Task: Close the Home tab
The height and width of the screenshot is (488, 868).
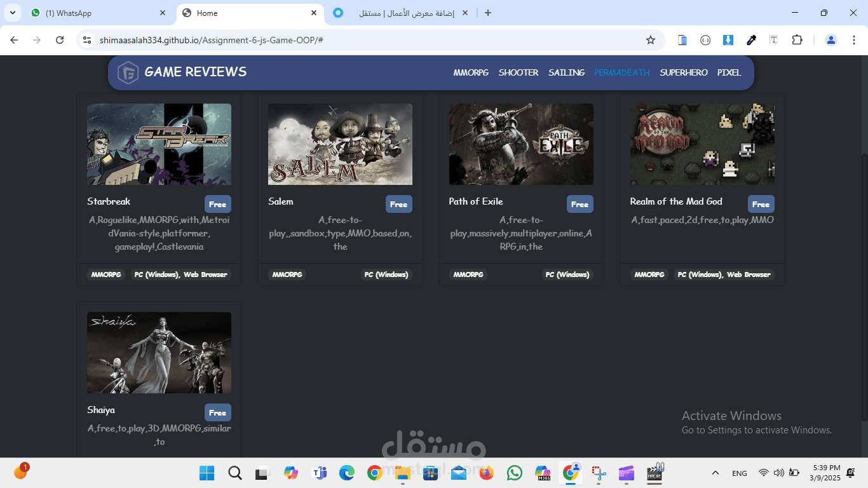Action: (314, 13)
